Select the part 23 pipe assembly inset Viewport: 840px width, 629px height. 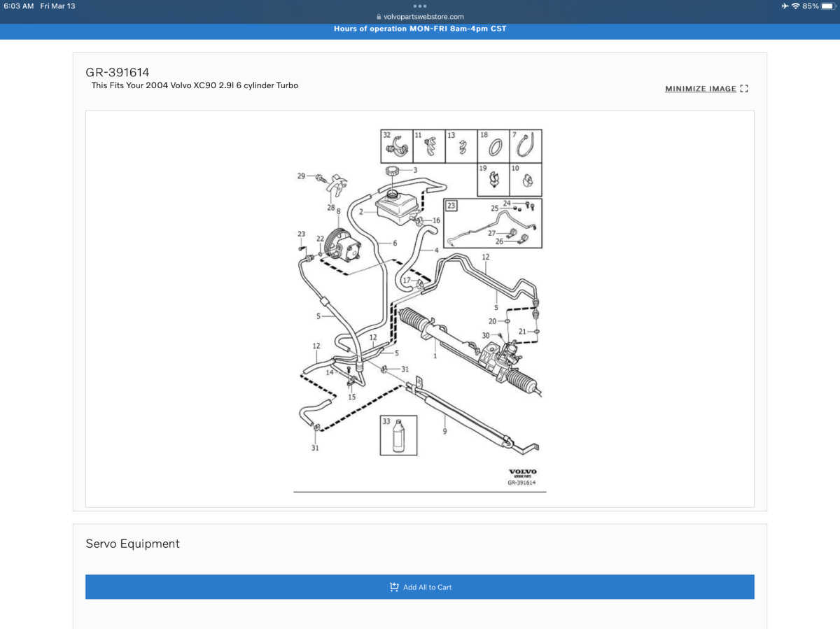[x=492, y=223]
